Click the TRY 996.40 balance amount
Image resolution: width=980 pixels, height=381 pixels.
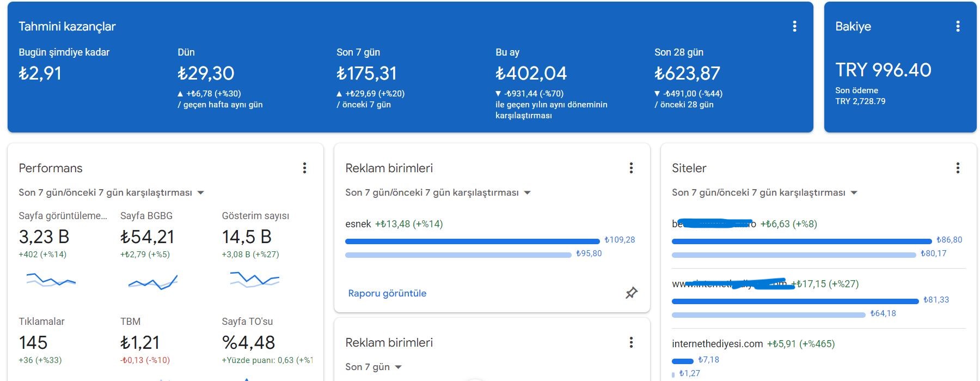(883, 70)
